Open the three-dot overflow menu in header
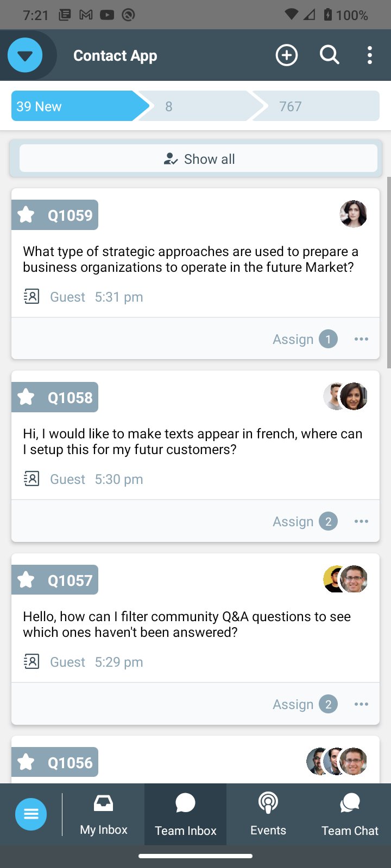Viewport: 391px width, 868px height. click(x=370, y=55)
